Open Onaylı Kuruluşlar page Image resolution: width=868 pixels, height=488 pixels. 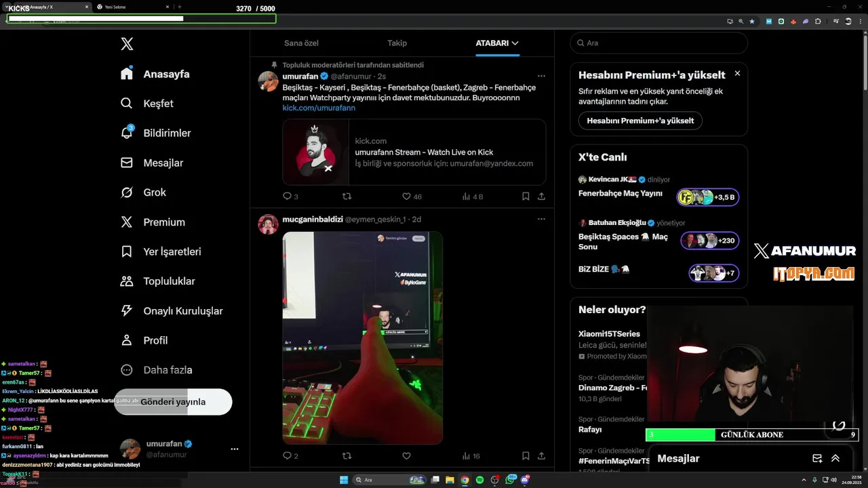point(172,310)
